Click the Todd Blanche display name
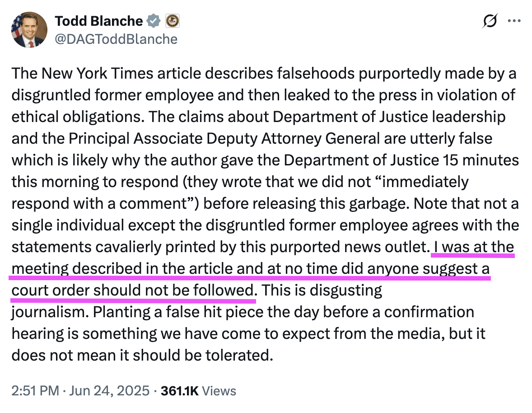 point(99,21)
